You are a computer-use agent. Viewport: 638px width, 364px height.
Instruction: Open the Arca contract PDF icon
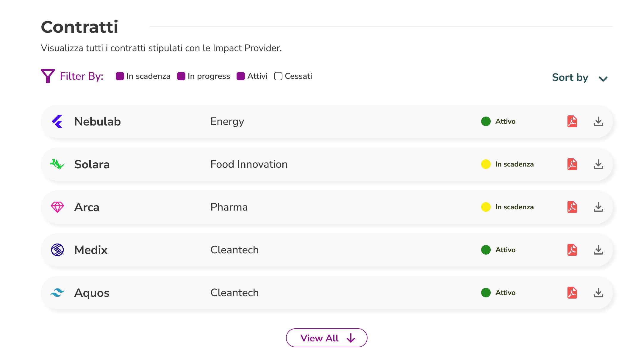pyautogui.click(x=572, y=207)
